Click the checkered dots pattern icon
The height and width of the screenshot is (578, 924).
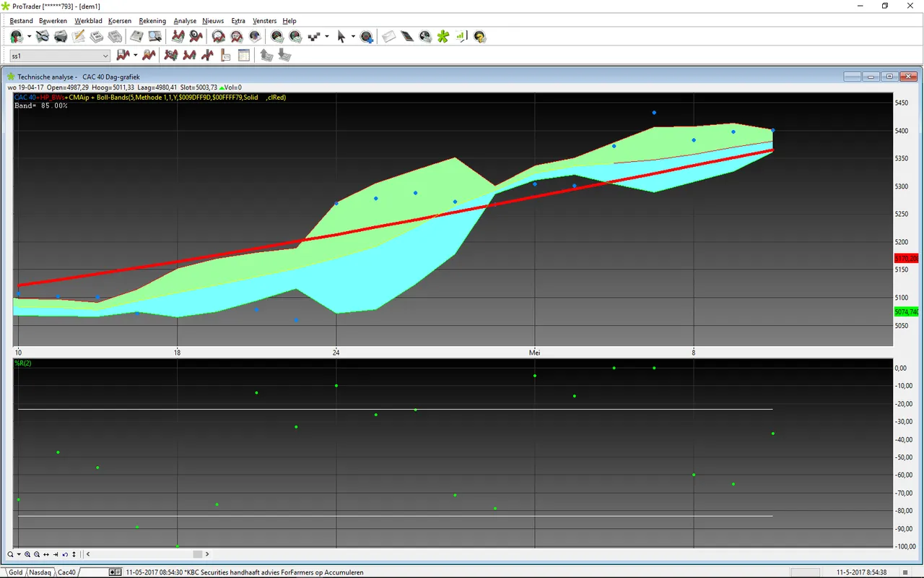pyautogui.click(x=315, y=36)
